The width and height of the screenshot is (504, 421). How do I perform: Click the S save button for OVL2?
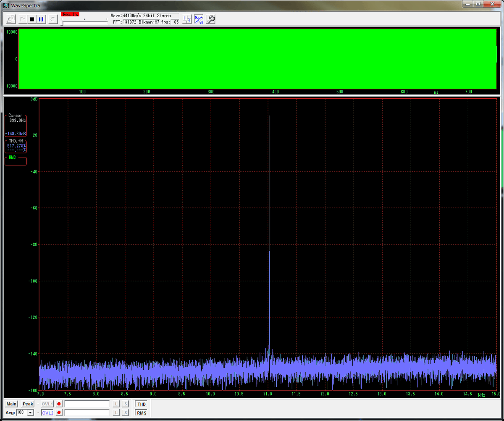(x=125, y=413)
